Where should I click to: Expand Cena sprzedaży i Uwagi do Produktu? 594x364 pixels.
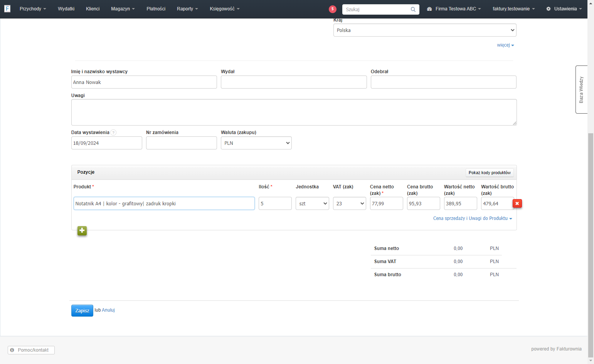pyautogui.click(x=473, y=218)
